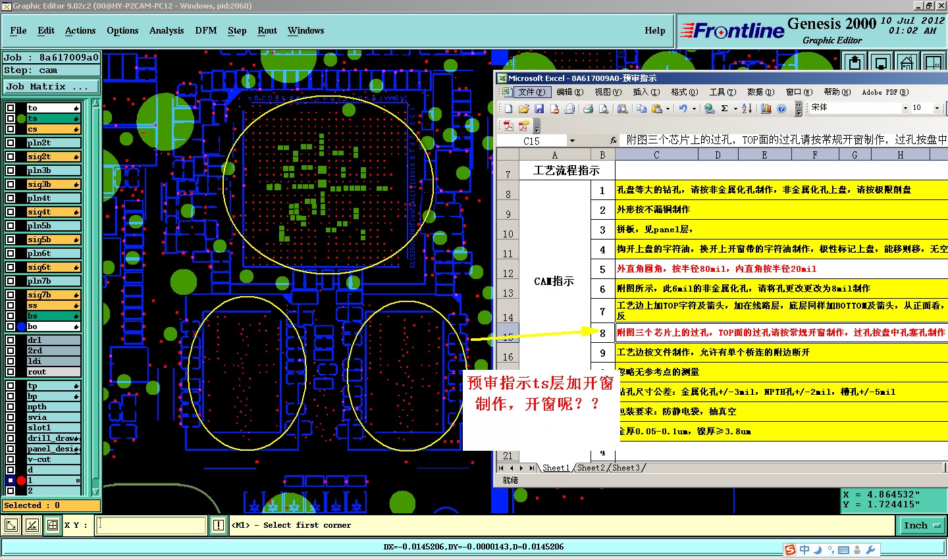Screen dimensions: 948x560
Task: Open the Excel Undo history dropdown arrow
Action: pos(694,109)
